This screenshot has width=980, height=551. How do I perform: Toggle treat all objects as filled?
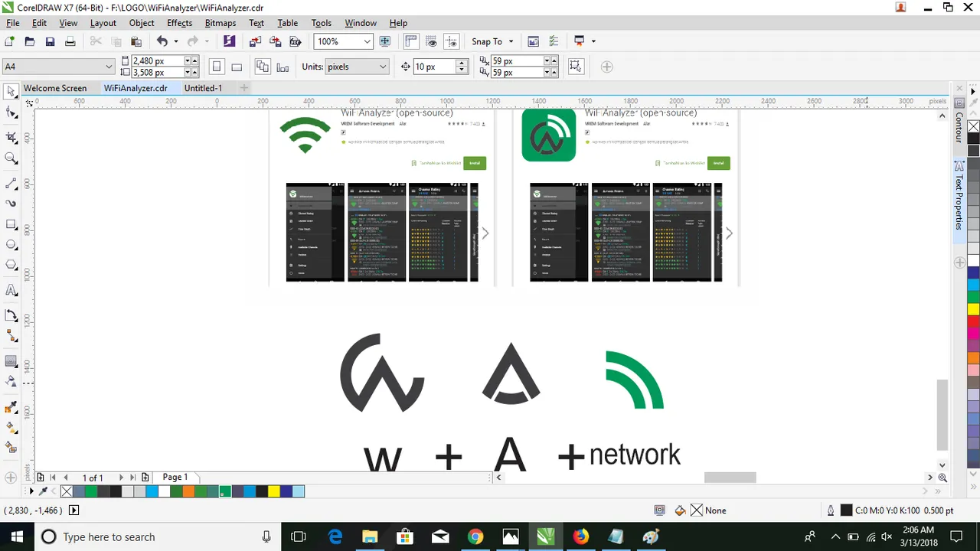(576, 67)
